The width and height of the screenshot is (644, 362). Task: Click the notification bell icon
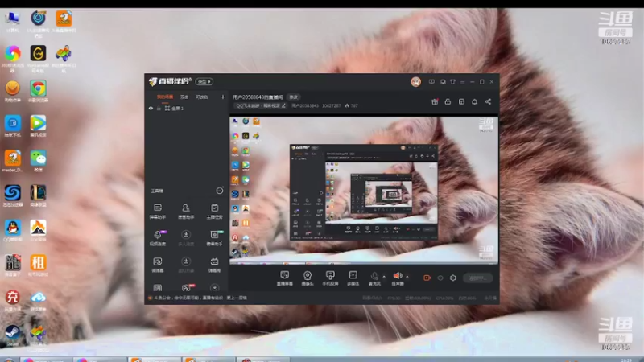tap(474, 102)
